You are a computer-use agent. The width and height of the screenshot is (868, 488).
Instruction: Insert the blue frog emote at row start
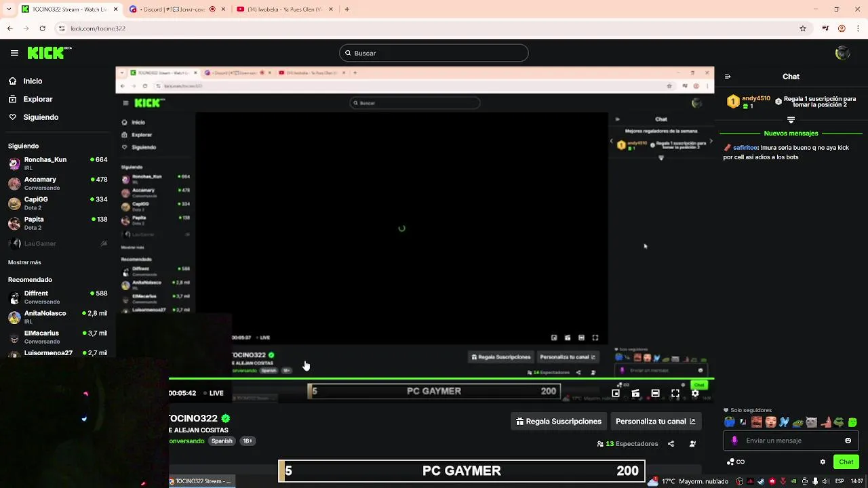pos(730,422)
